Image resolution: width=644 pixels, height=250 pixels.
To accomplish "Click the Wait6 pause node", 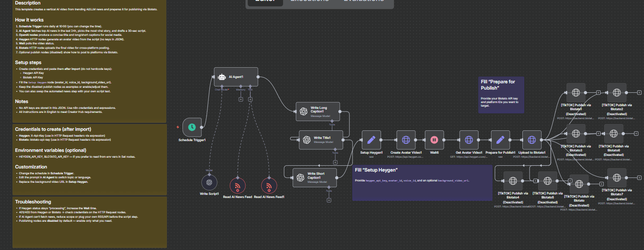I will coord(433,140).
